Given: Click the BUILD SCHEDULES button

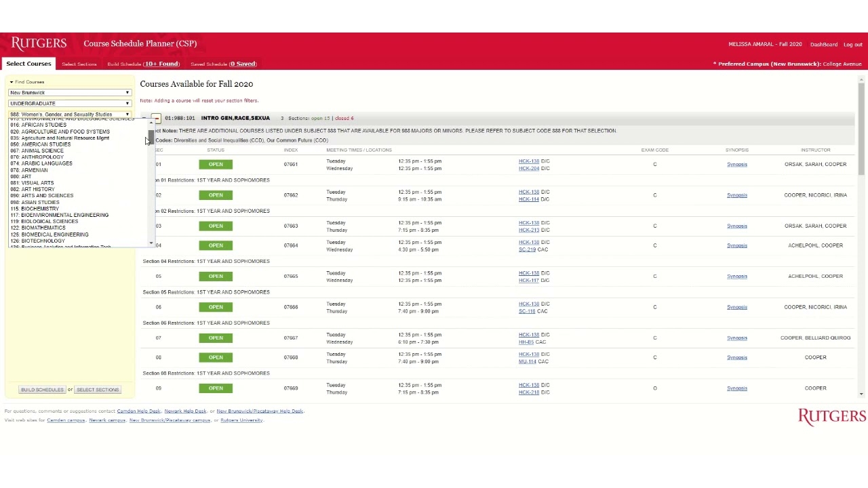Looking at the screenshot, I should click(x=42, y=389).
